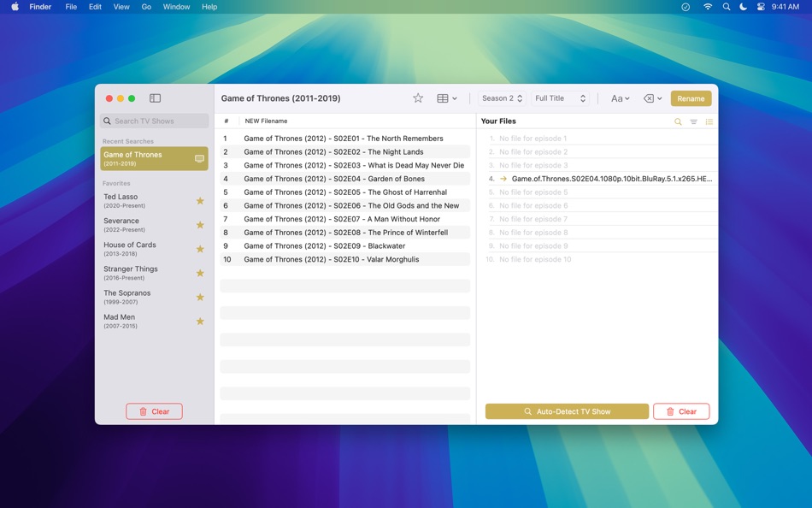Toggle the Severance favorite star
This screenshot has height=508, width=812.
point(200,224)
